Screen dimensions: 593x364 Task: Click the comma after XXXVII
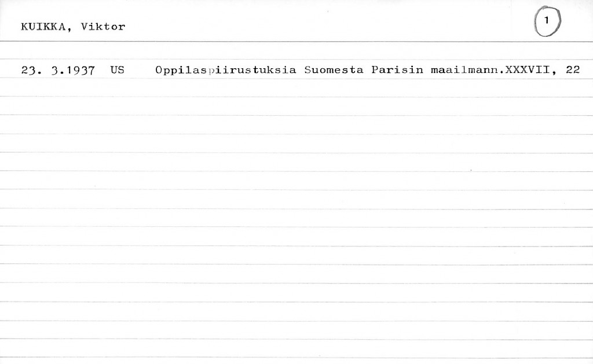pos(556,74)
